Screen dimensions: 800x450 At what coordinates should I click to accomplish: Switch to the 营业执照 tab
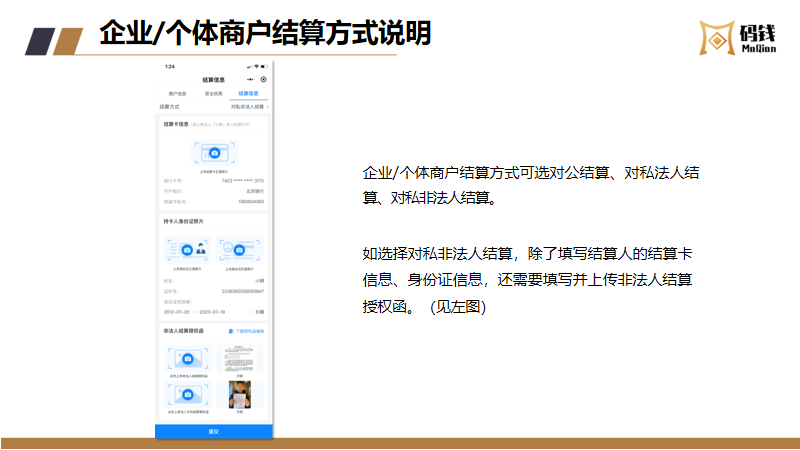(213, 92)
